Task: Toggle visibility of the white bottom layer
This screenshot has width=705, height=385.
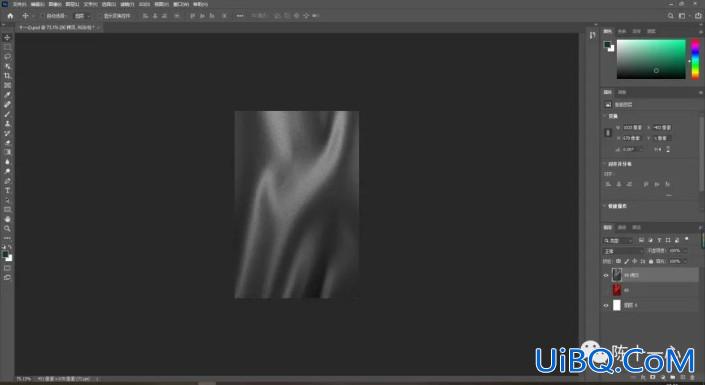Action: click(x=606, y=305)
